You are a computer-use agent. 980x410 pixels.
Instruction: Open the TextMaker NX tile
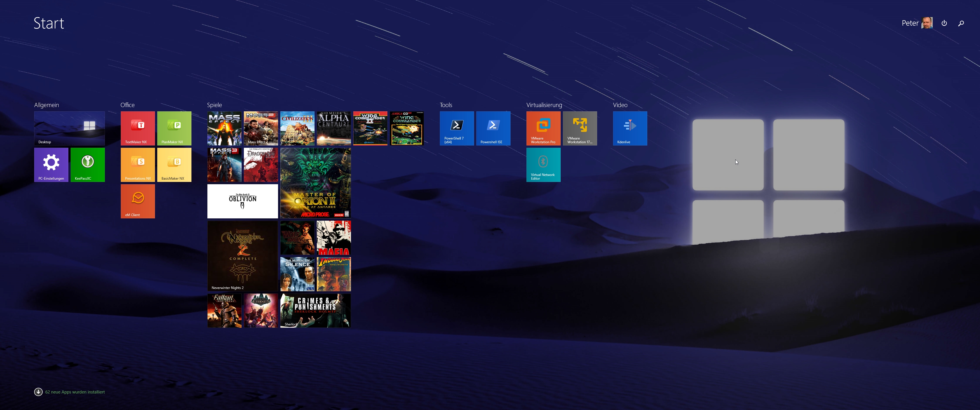point(138,128)
